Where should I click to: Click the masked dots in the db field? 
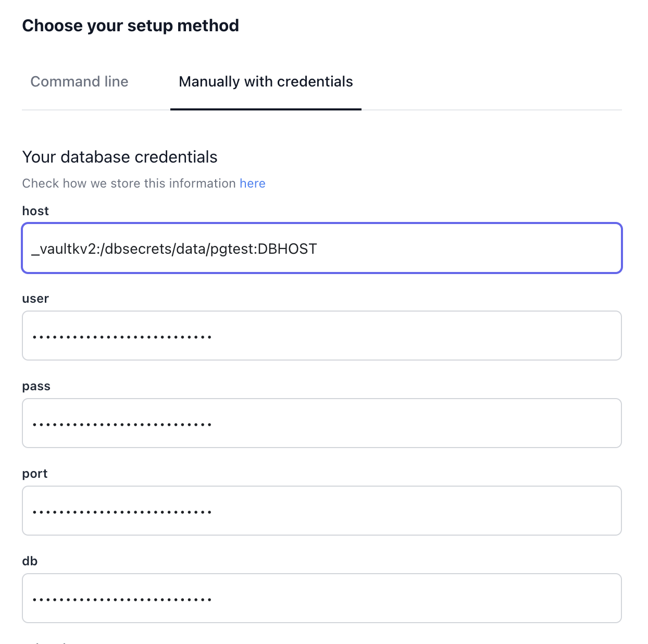122,600
